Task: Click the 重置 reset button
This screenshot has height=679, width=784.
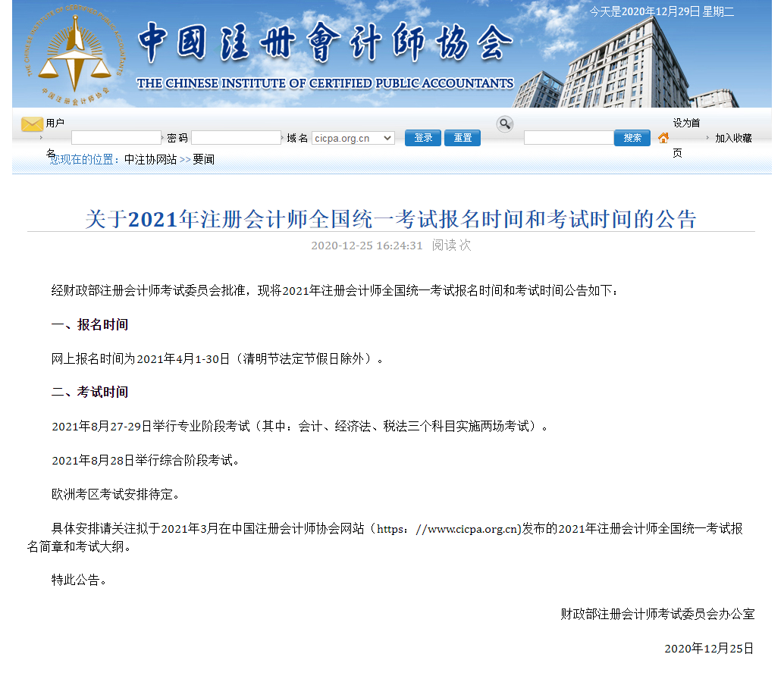Action: click(462, 137)
